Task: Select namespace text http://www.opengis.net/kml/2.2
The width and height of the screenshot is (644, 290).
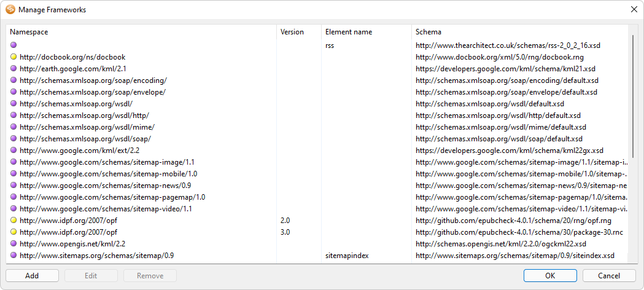Action: (72, 243)
